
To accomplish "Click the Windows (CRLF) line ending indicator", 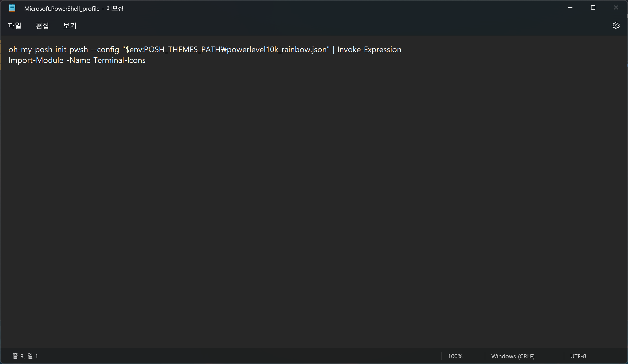I will coord(513,356).
